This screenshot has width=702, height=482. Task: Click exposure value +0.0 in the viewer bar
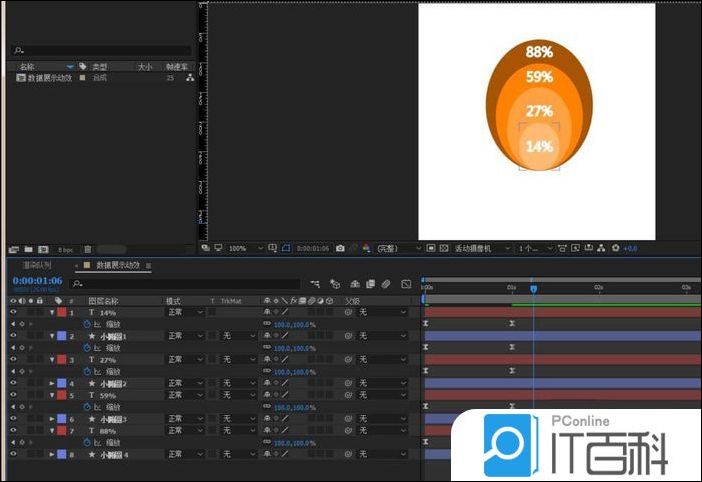[x=630, y=248]
